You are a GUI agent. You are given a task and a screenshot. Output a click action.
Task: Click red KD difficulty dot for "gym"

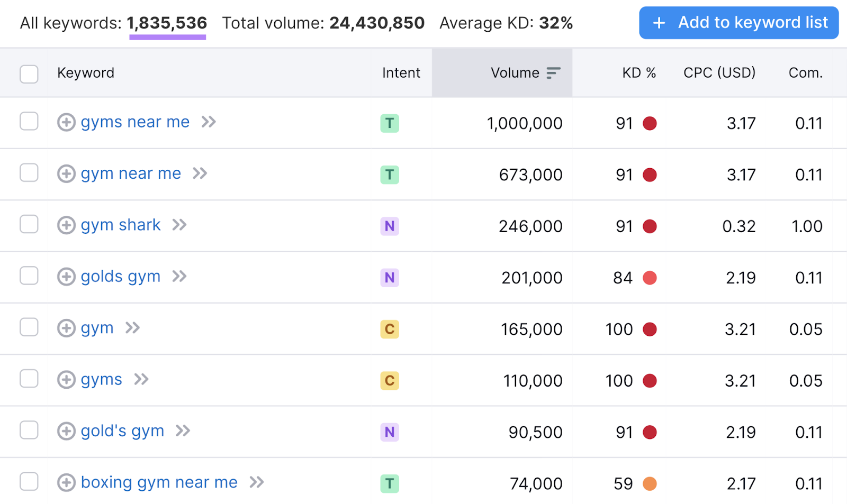(x=651, y=329)
